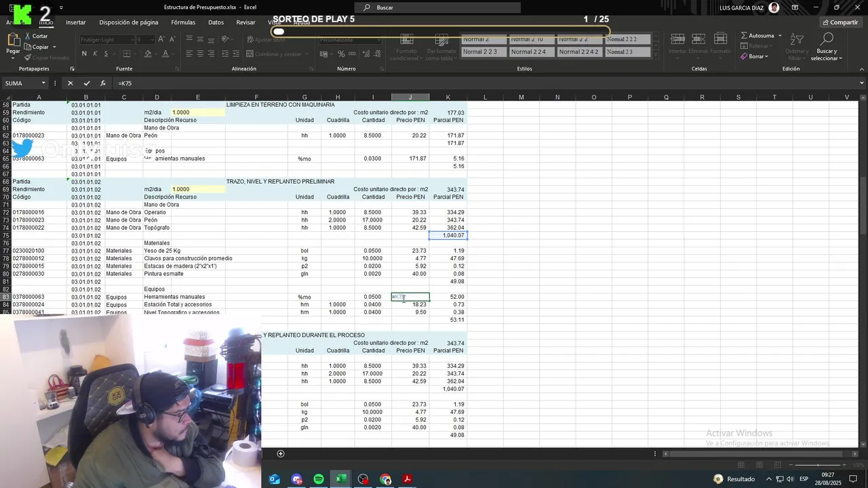
Task: Expand the Borrar dropdown
Action: point(766,56)
